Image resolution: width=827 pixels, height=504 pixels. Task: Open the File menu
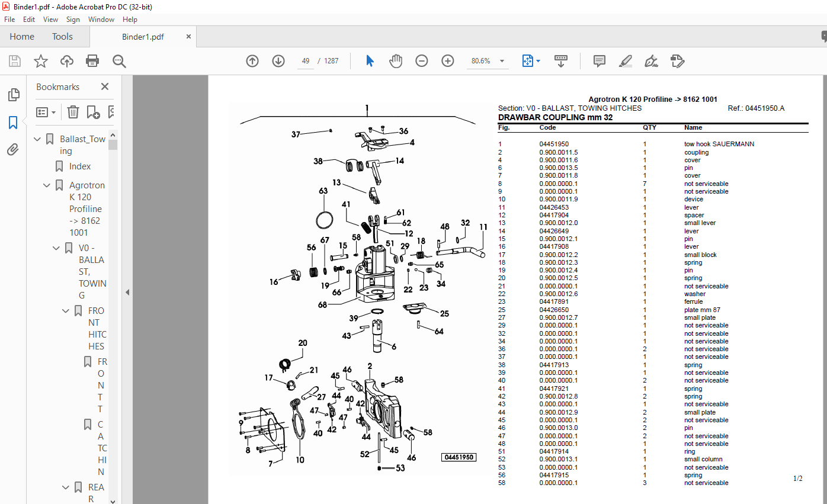(x=9, y=20)
